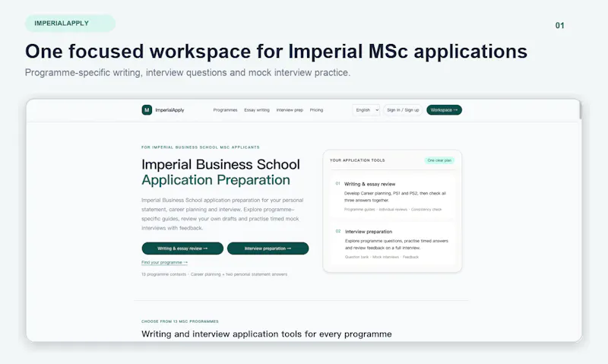This screenshot has height=364, width=608.
Task: Click the YOUR APPLICATION TOOLS label
Action: (x=357, y=160)
